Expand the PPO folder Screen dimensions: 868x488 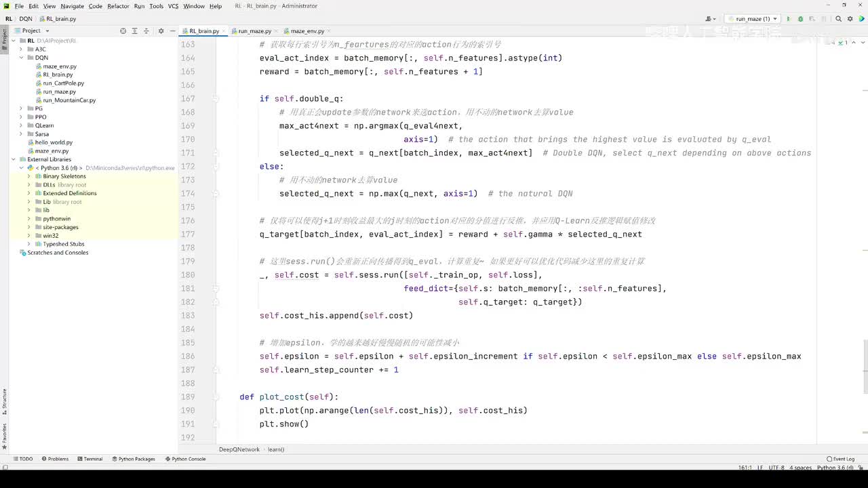[x=21, y=117]
